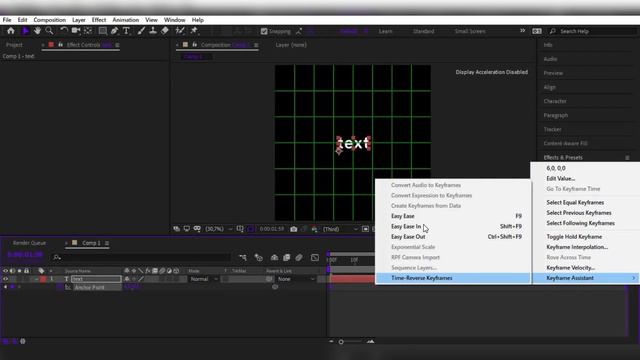Click the Graph Editor icon in timeline

pos(315,258)
